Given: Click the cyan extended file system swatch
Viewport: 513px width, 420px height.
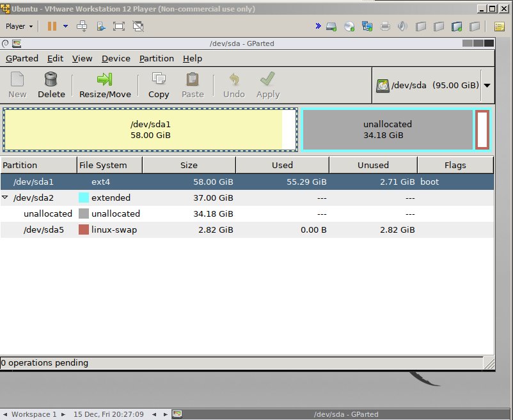Looking at the screenshot, I should tap(84, 198).
